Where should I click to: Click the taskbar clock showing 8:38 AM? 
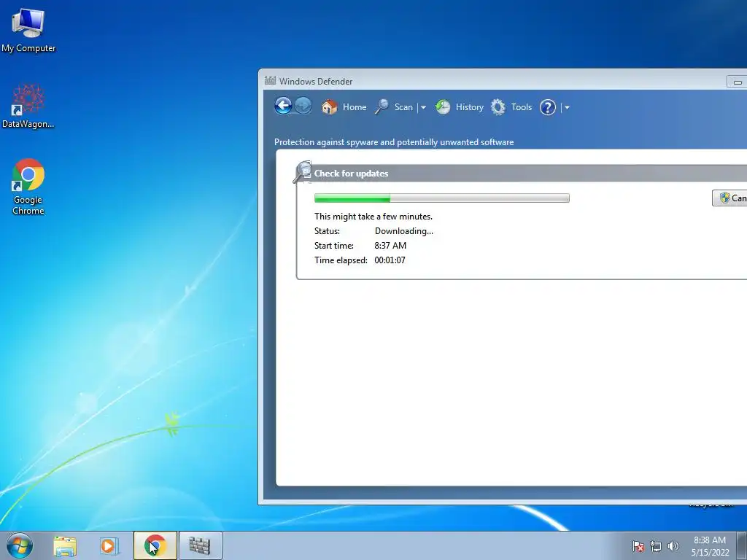click(710, 546)
